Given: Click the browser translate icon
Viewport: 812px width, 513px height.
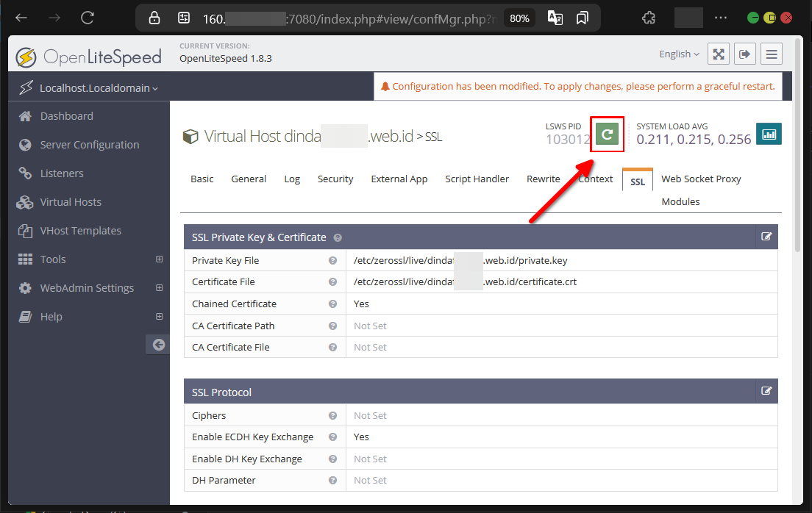Looking at the screenshot, I should pyautogui.click(x=555, y=18).
